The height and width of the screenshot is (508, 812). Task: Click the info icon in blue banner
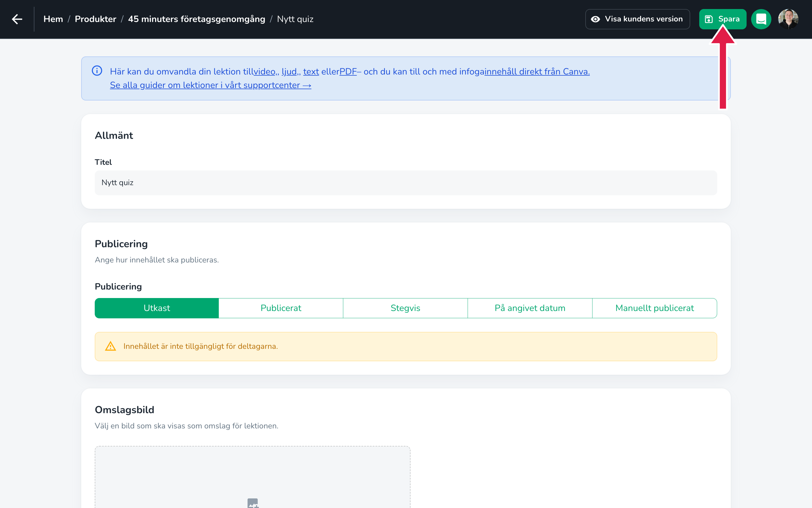pos(97,71)
